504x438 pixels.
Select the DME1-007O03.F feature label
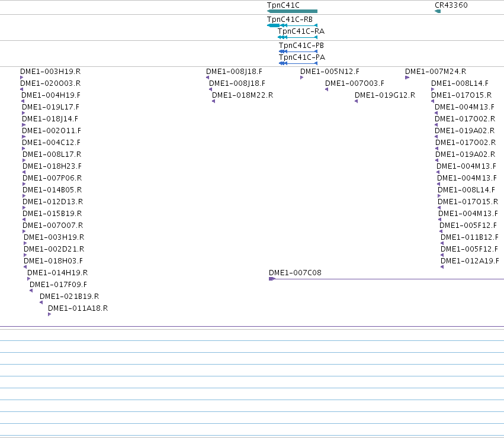click(x=355, y=83)
